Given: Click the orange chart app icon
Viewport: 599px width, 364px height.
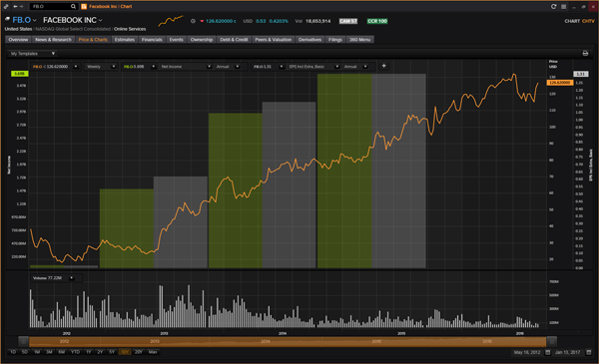Looking at the screenshot, I should point(84,7).
